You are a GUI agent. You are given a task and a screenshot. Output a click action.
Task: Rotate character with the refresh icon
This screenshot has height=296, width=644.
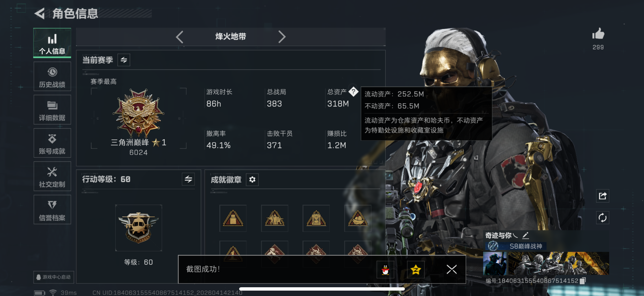pyautogui.click(x=602, y=218)
